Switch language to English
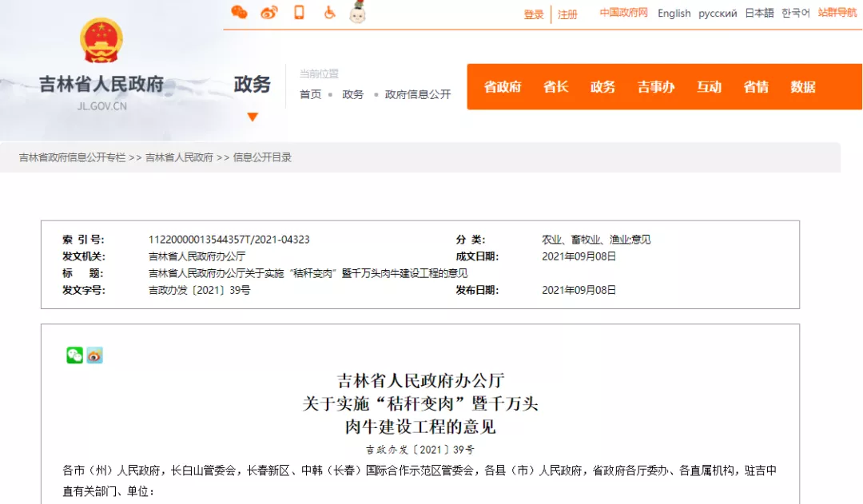 tap(674, 14)
